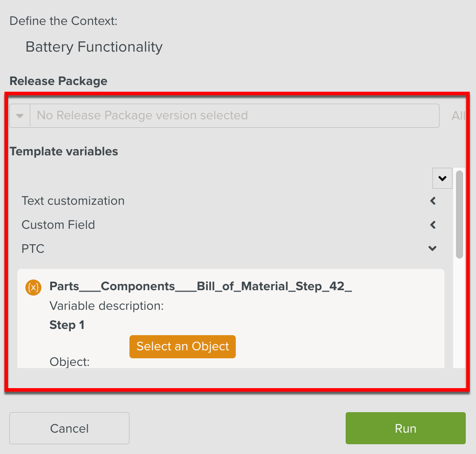This screenshot has height=454, width=476.
Task: Click the Variable description text
Action: tap(106, 306)
